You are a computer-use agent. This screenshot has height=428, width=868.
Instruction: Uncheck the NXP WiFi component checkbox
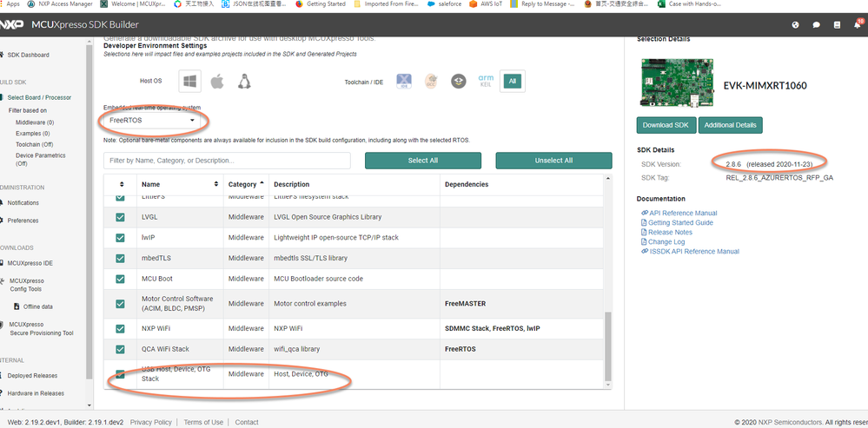coord(120,328)
